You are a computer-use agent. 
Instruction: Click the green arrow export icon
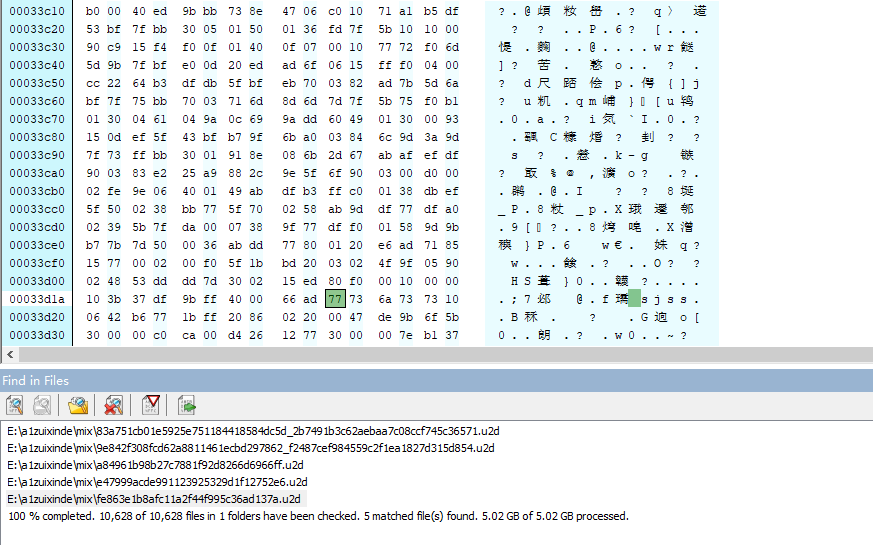click(x=186, y=405)
